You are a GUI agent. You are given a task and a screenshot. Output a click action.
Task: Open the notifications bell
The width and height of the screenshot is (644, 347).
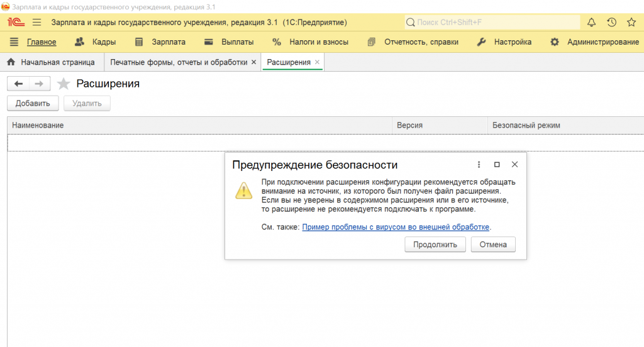(x=591, y=23)
